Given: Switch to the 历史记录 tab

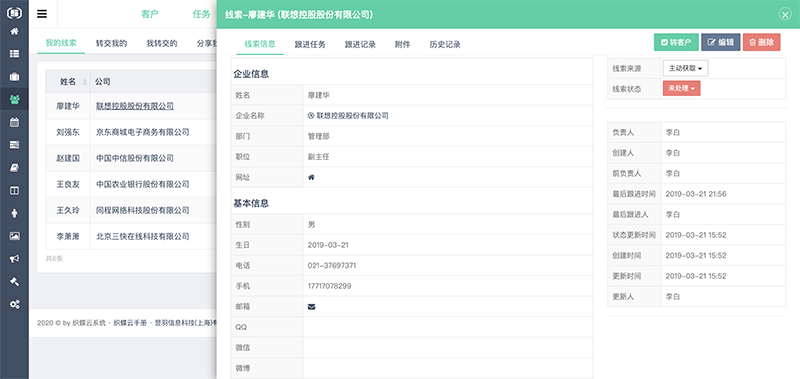Looking at the screenshot, I should click(445, 44).
